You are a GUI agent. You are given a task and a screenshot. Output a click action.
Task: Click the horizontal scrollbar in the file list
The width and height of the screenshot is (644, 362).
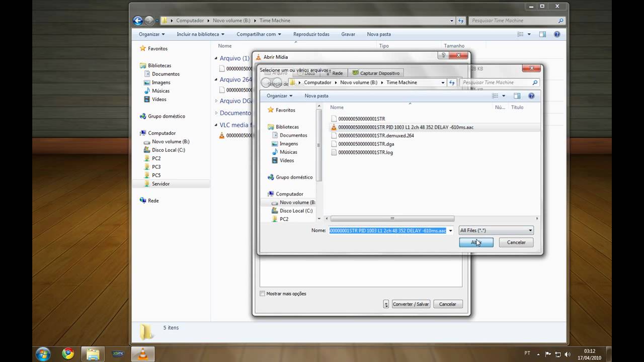point(392,219)
